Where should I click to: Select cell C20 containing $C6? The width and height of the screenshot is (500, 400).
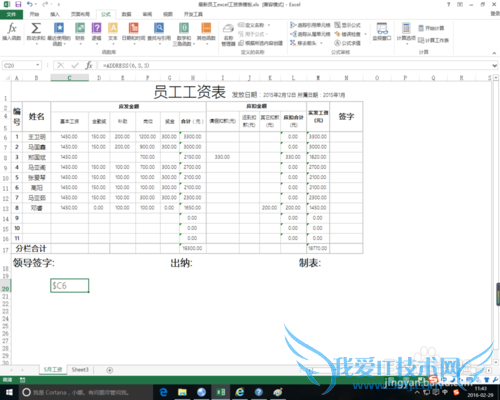pos(70,286)
